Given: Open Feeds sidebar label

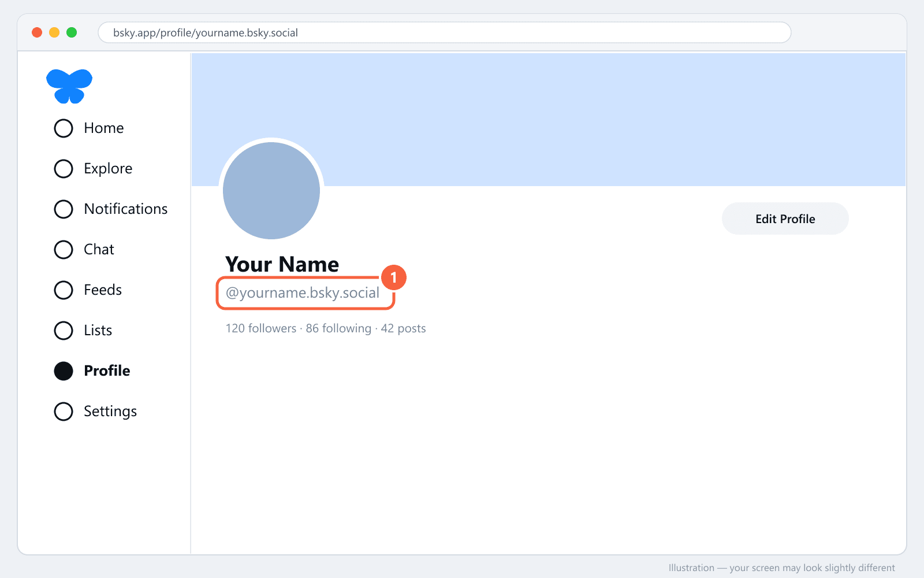Looking at the screenshot, I should (103, 290).
